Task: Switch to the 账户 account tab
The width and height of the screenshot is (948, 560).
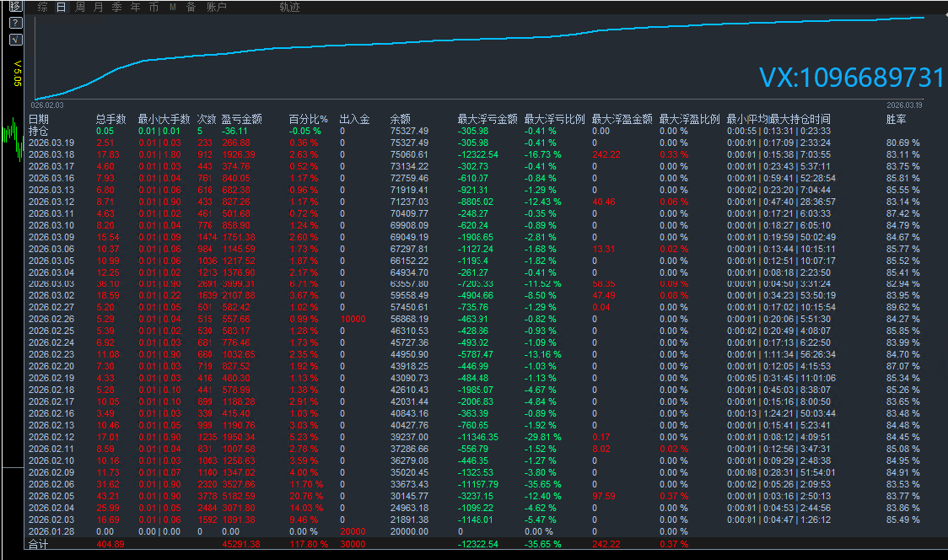Action: coord(216,8)
